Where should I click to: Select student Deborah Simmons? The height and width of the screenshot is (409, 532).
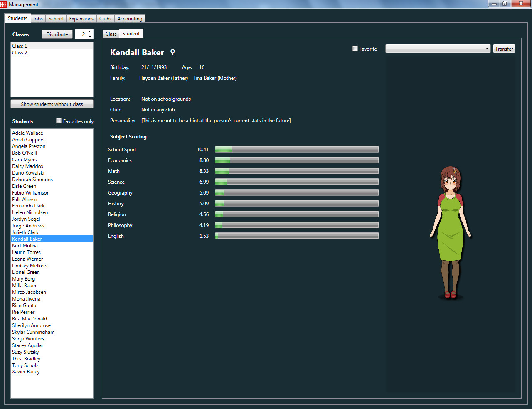coord(52,179)
